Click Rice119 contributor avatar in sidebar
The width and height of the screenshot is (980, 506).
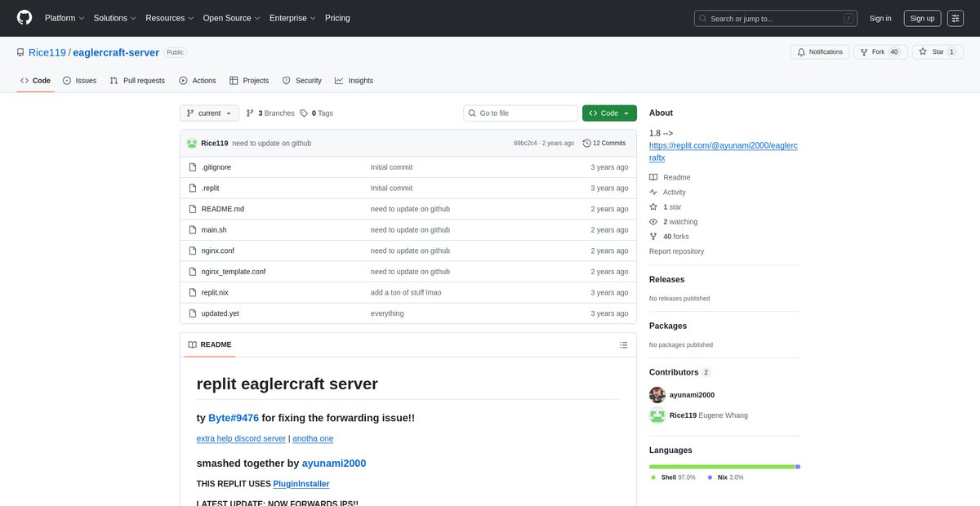[x=657, y=415]
